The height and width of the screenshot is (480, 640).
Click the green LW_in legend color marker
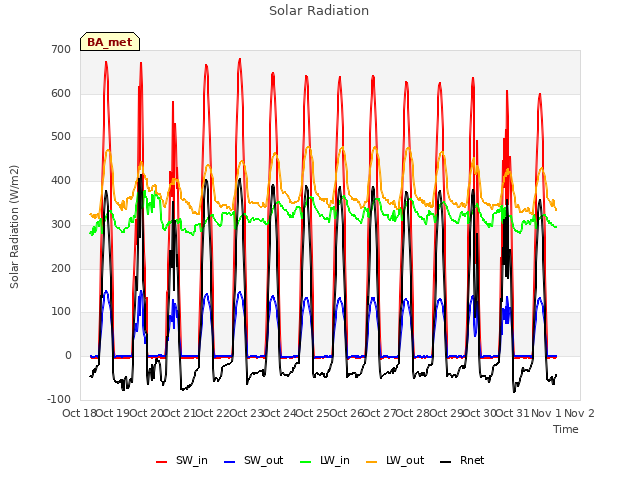coord(306,462)
